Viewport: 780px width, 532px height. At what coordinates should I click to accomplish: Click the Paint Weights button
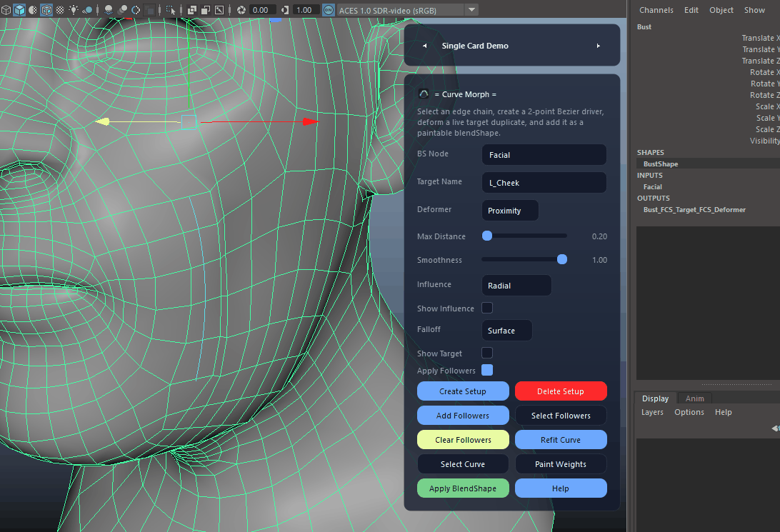tap(561, 464)
